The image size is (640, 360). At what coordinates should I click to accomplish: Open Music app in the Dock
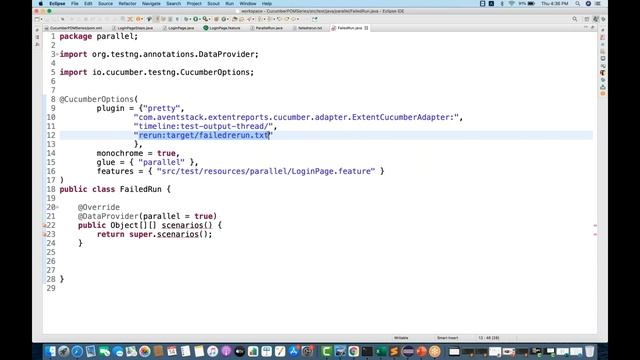212,351
